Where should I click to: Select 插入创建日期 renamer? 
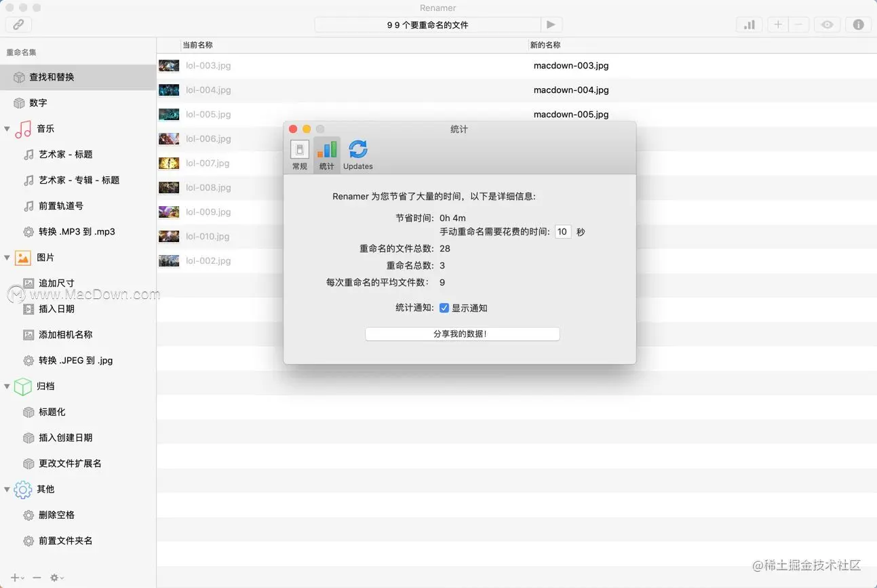(78, 438)
